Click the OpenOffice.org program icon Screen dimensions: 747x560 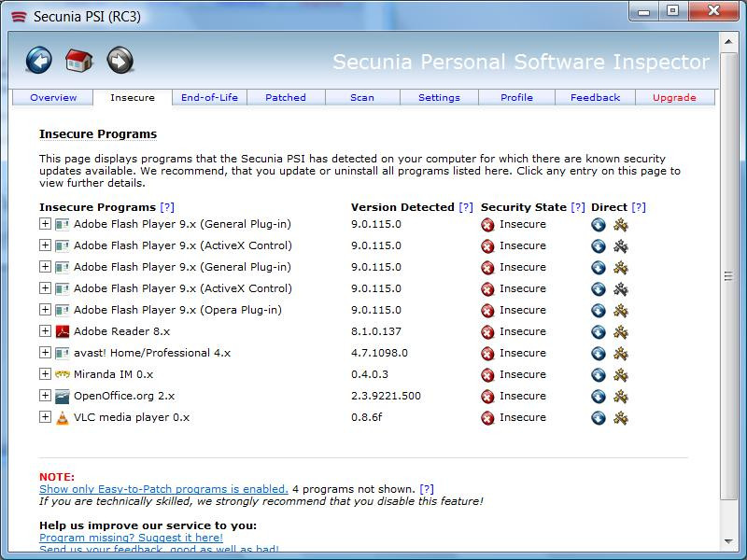[63, 396]
